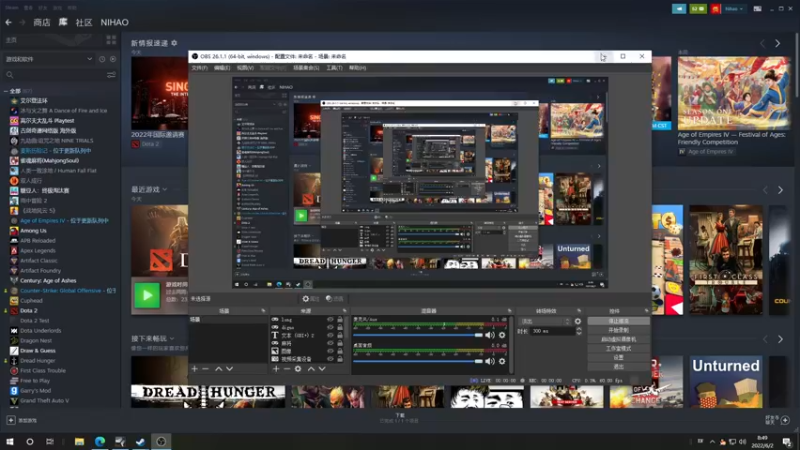
Task: Adjust the microphone/Aux volume slider
Action: click(418, 335)
